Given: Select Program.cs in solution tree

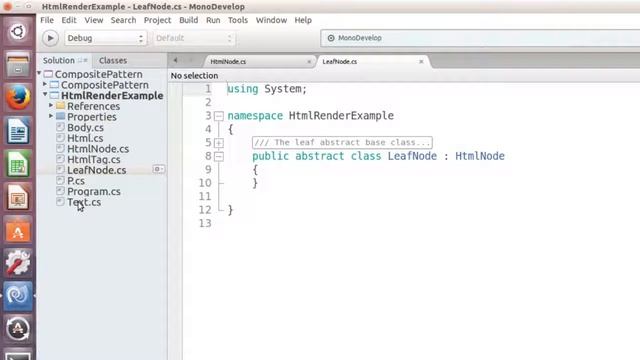Looking at the screenshot, I should click(x=93, y=191).
